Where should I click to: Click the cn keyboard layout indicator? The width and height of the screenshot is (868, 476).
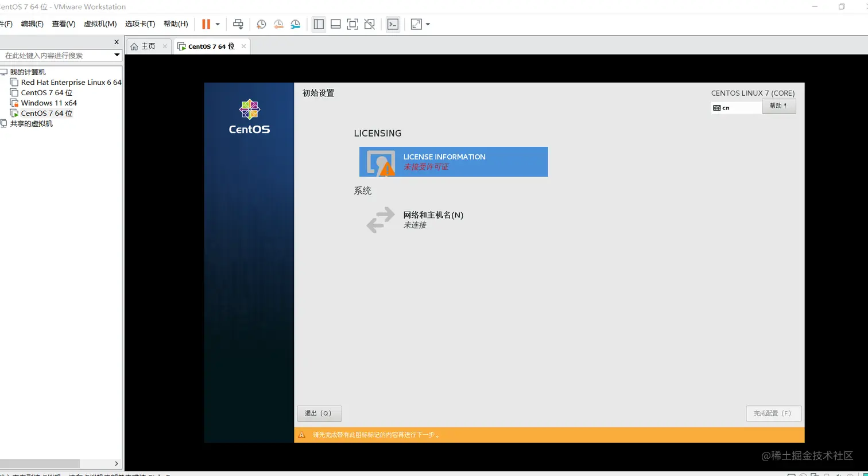tap(737, 108)
